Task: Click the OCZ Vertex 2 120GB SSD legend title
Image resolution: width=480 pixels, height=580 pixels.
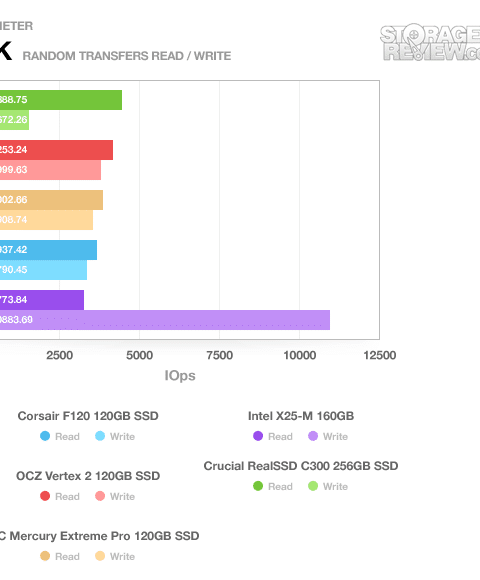Action: coord(88,476)
